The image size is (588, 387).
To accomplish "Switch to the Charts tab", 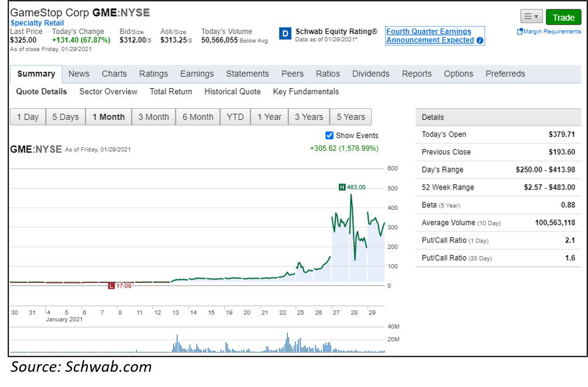I will 114,74.
